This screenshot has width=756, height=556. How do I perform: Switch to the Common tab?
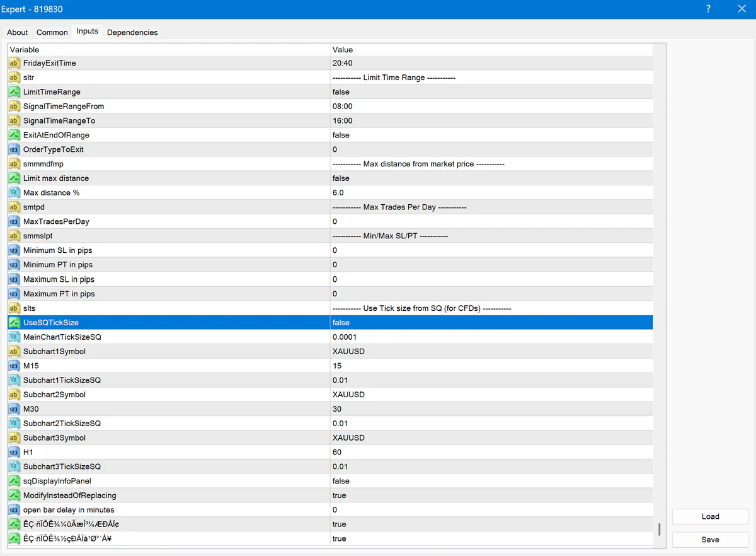pos(52,33)
